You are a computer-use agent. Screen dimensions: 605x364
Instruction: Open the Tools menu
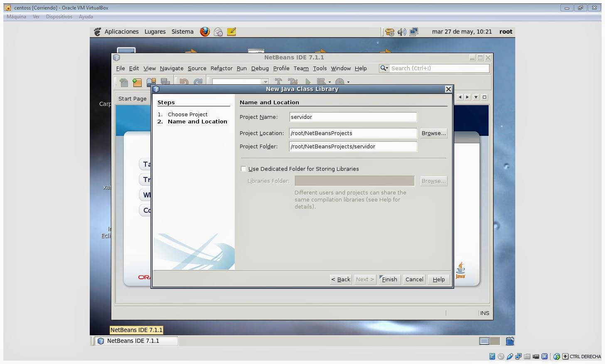320,68
